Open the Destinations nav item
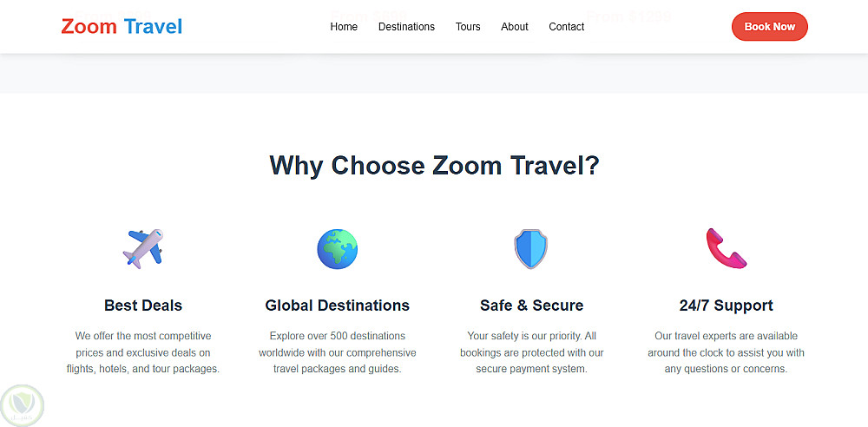Viewport: 868px width, 427px height. [x=406, y=27]
